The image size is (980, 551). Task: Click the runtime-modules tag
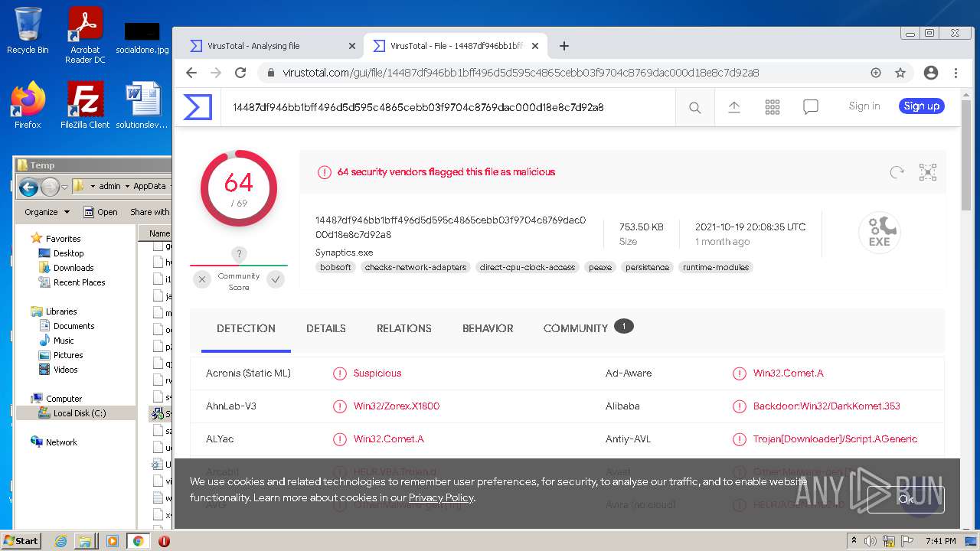(x=716, y=267)
